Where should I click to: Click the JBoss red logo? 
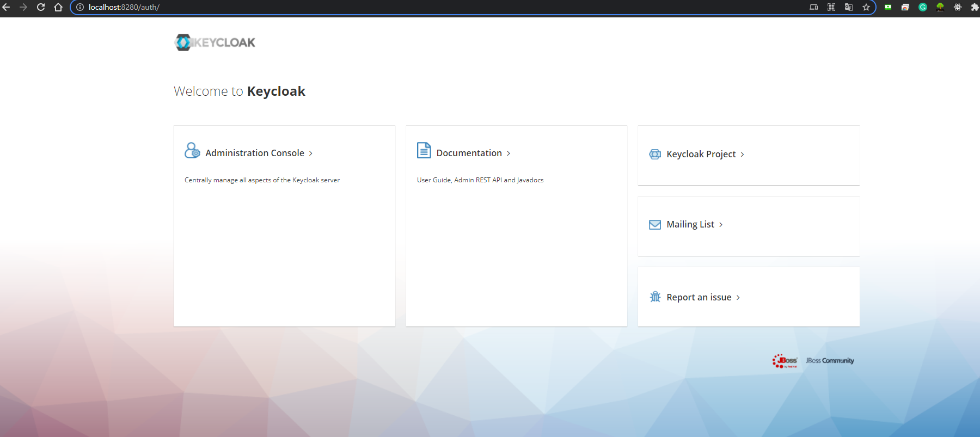click(x=785, y=361)
